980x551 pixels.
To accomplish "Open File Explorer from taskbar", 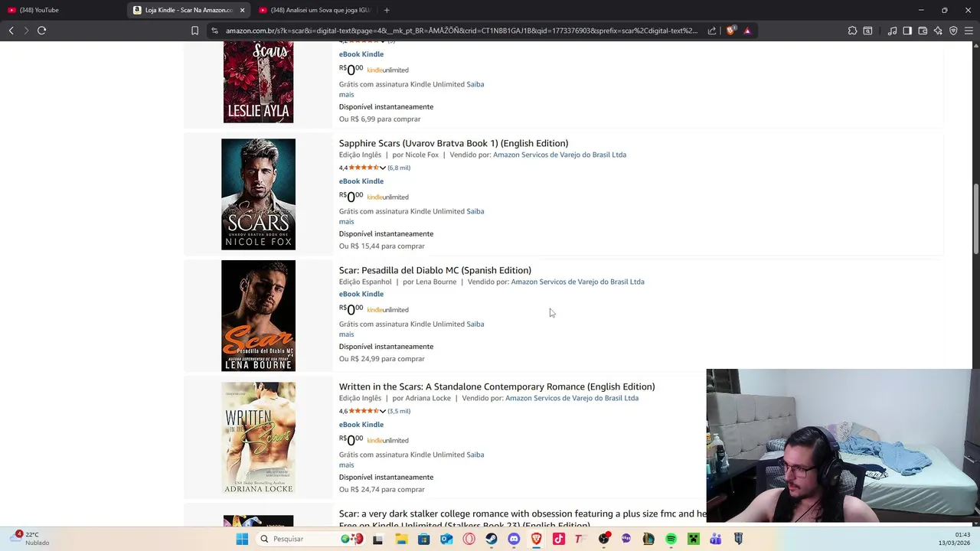I will point(401,539).
